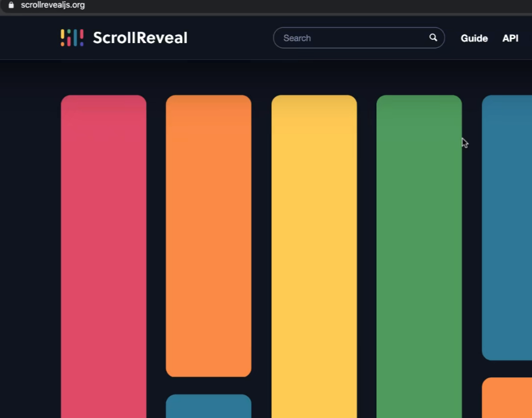Screen dimensions: 532x418
Task: Click the ScrollReveal site title text
Action: (x=140, y=37)
